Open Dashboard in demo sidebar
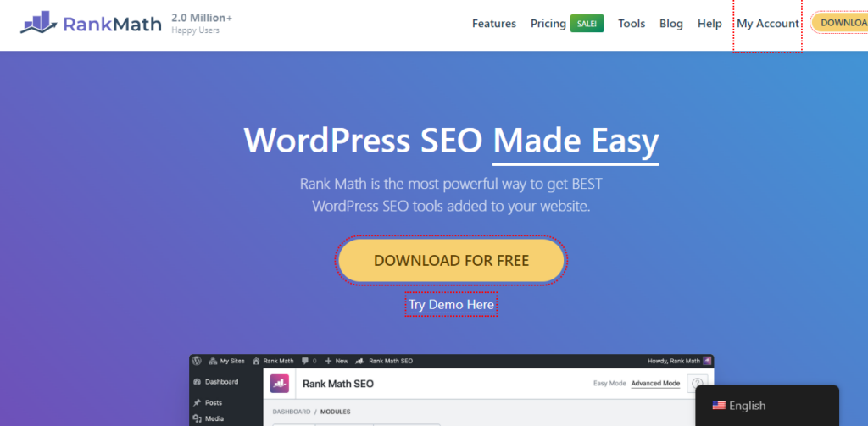The width and height of the screenshot is (868, 426). point(216,382)
